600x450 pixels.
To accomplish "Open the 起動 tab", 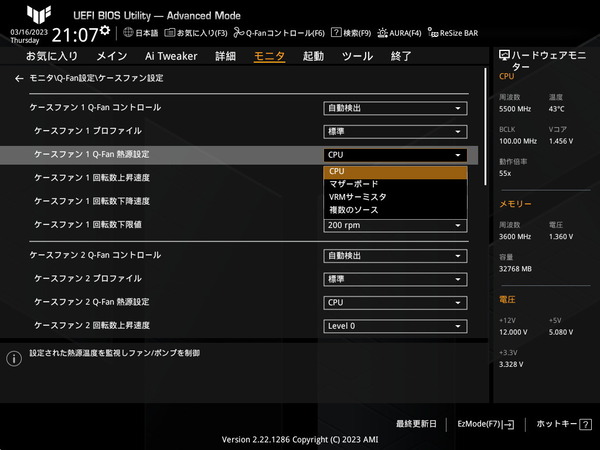I will pos(313,56).
